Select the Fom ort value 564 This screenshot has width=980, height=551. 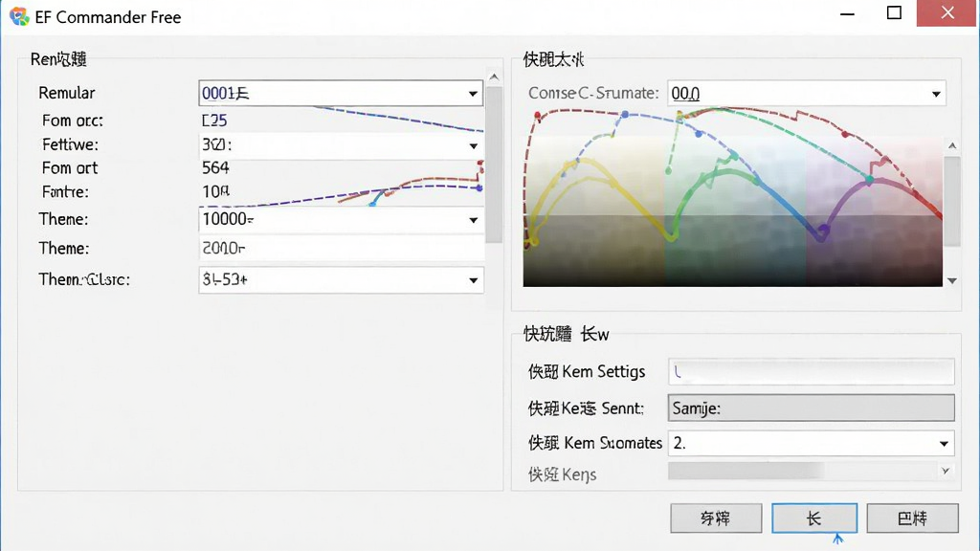pyautogui.click(x=215, y=168)
